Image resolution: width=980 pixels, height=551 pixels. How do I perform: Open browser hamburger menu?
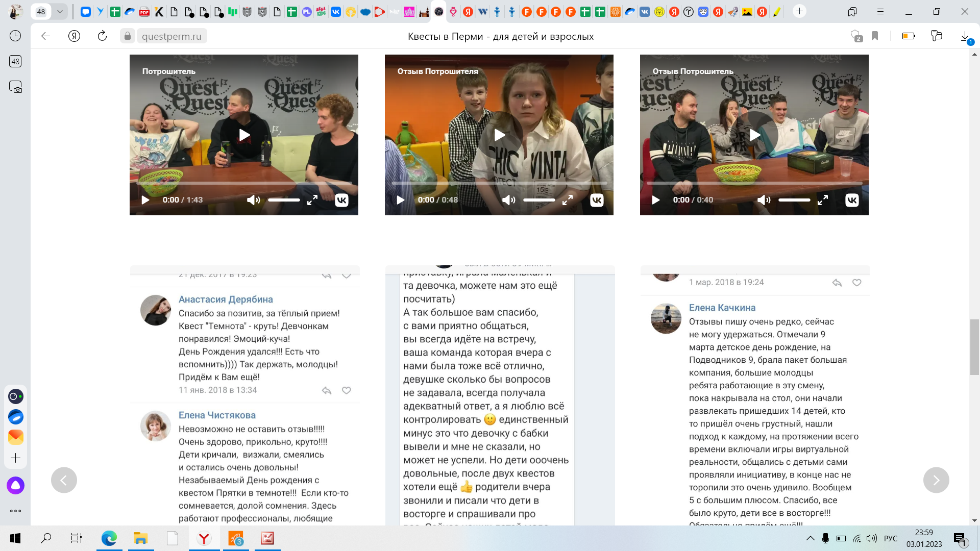tap(880, 11)
